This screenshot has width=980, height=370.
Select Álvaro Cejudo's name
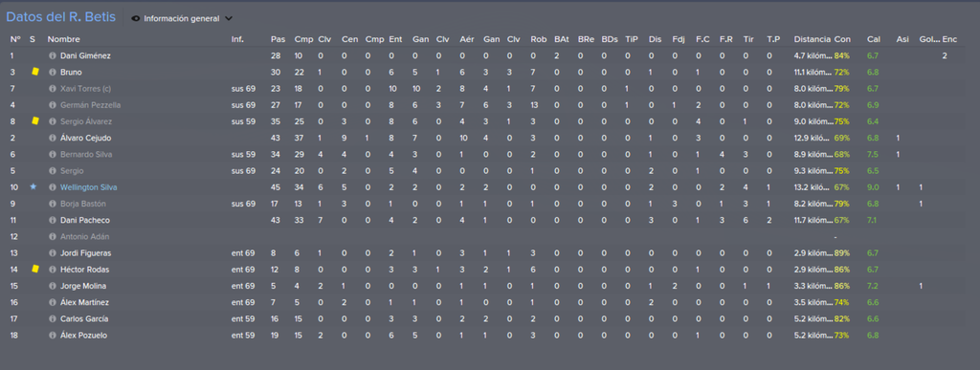point(85,138)
